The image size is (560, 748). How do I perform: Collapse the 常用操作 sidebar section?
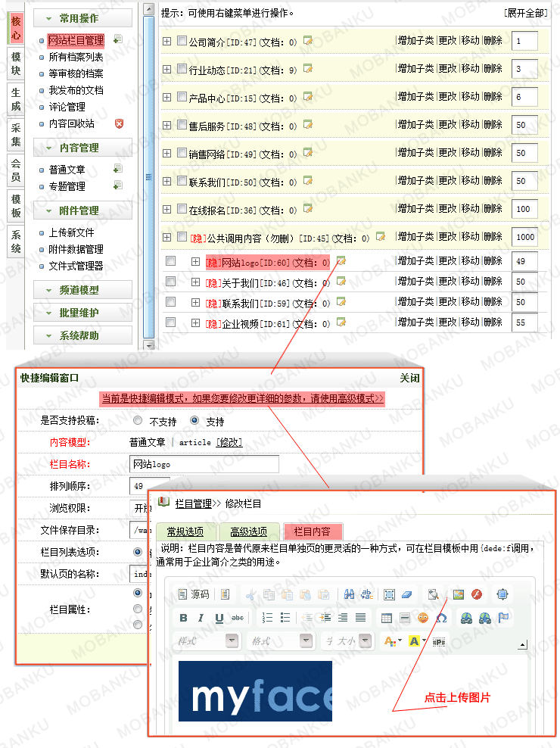point(82,18)
